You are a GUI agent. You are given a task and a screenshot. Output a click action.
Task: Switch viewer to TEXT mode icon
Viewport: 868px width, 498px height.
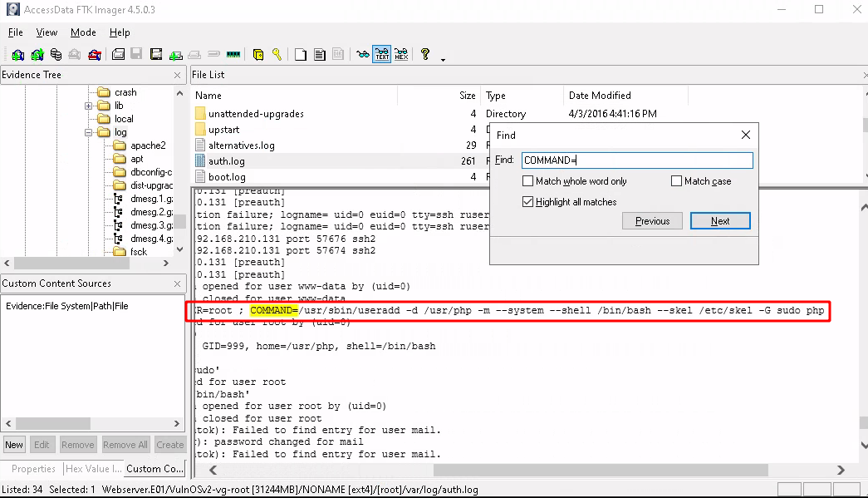click(x=382, y=54)
